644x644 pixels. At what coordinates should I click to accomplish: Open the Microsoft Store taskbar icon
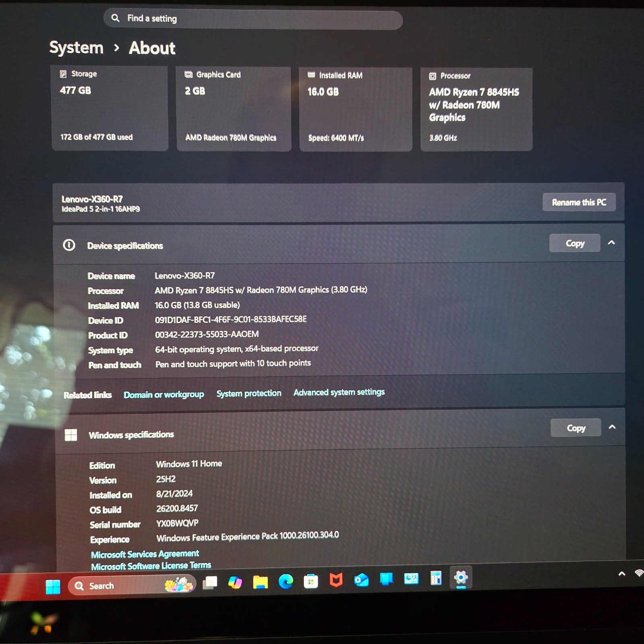(x=311, y=581)
